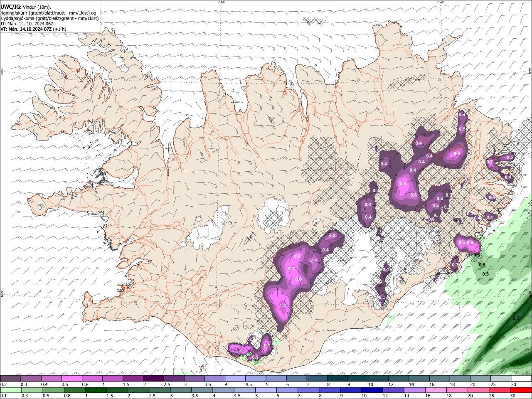Pick the 3 swatch in grey-green rain scale
This screenshot has width=532, height=399.
(181, 390)
